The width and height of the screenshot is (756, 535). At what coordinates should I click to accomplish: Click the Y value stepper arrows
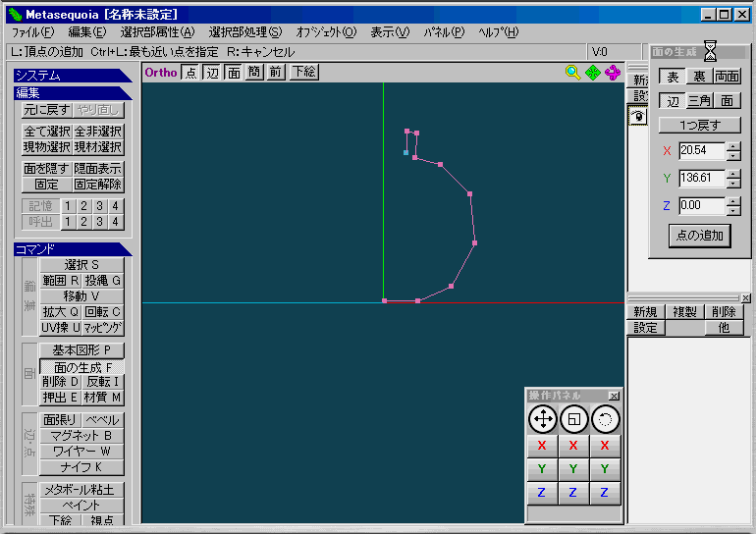click(733, 179)
